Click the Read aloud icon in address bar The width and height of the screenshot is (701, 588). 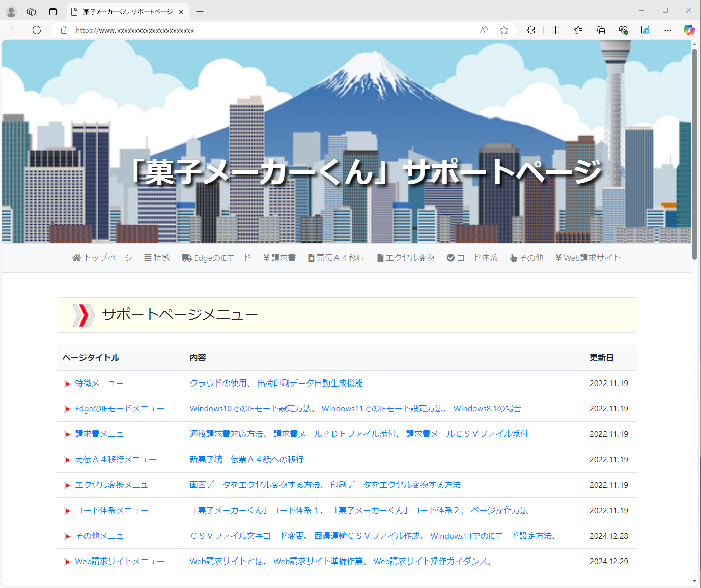[484, 30]
